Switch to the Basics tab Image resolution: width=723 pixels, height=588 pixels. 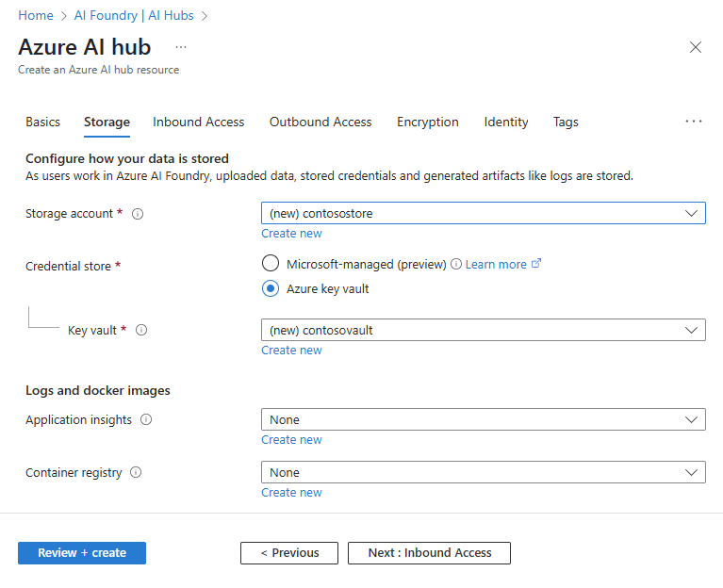point(42,122)
